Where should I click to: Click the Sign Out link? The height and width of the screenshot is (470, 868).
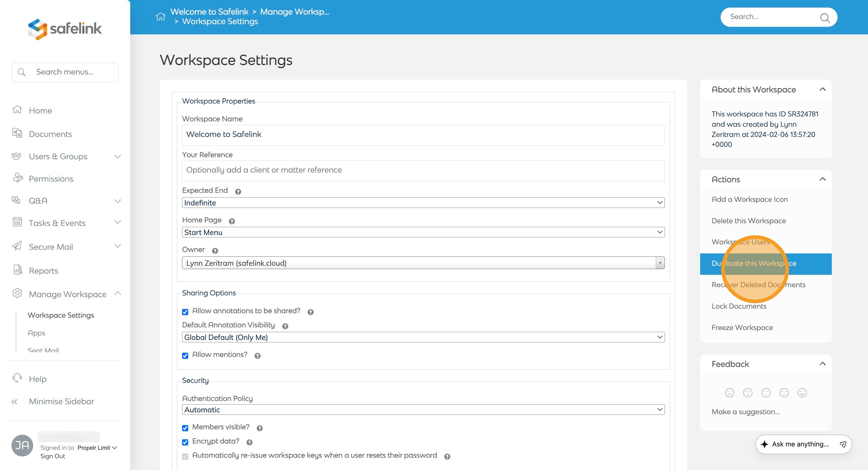52,456
